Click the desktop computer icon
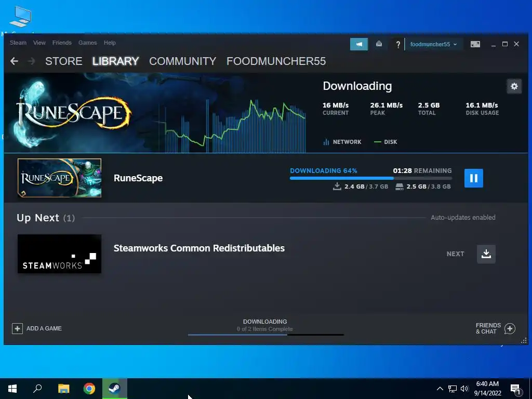 click(20, 16)
